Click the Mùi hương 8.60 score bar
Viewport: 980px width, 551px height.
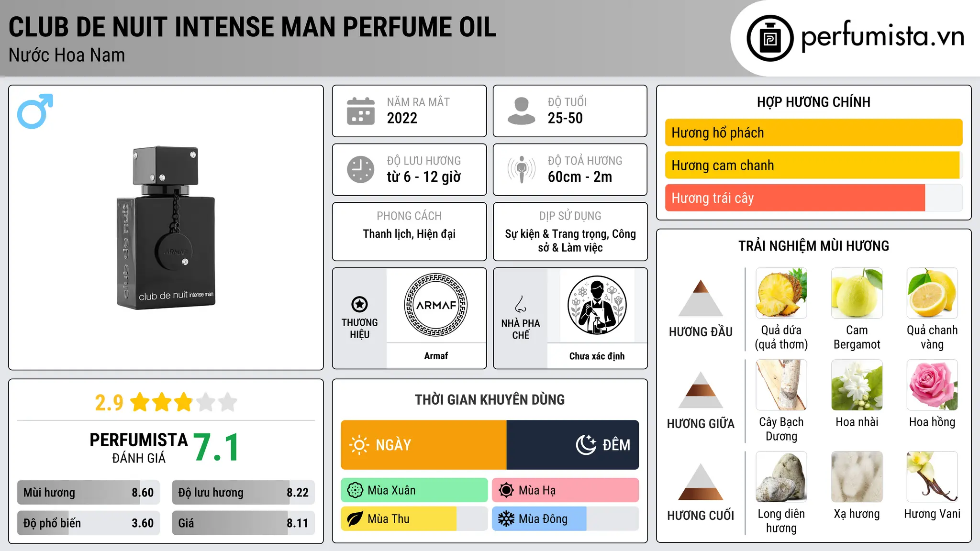click(x=89, y=493)
